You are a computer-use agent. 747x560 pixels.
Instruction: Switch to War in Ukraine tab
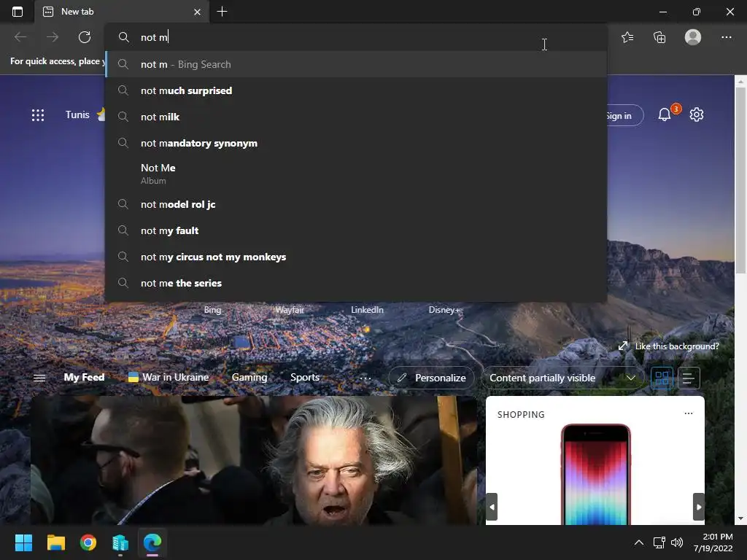pos(169,377)
